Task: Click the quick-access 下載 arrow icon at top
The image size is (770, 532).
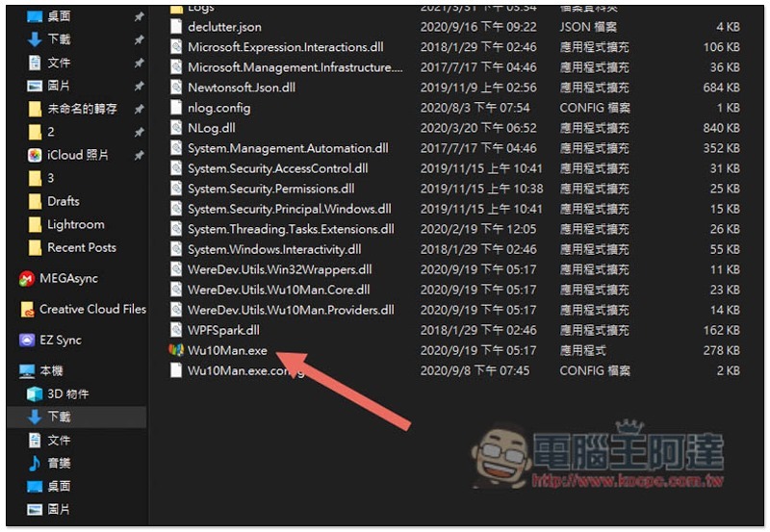Action: pos(35,39)
